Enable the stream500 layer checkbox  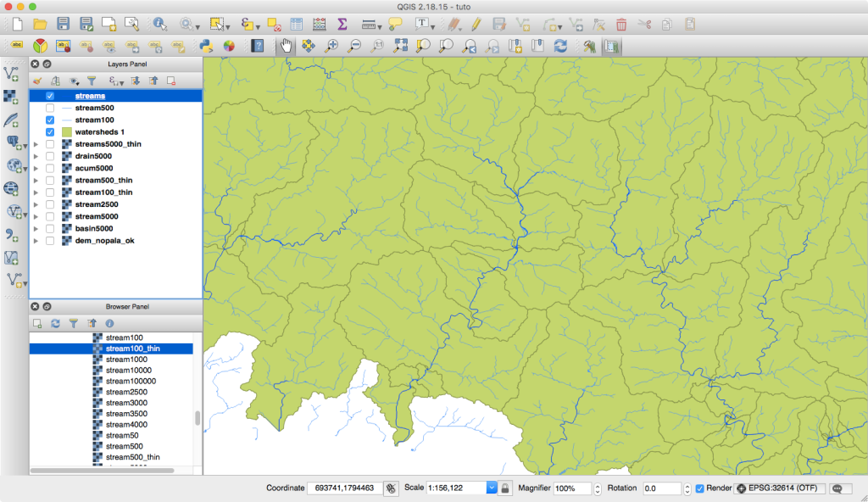tap(50, 109)
